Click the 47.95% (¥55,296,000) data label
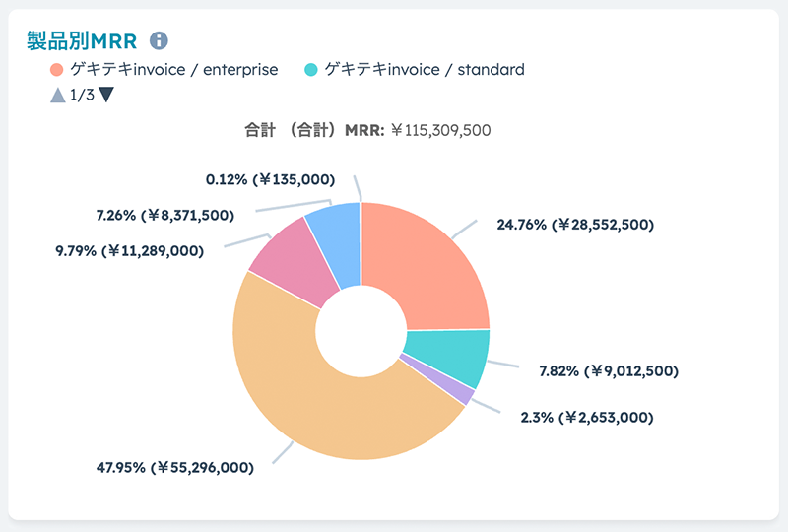 174,467
